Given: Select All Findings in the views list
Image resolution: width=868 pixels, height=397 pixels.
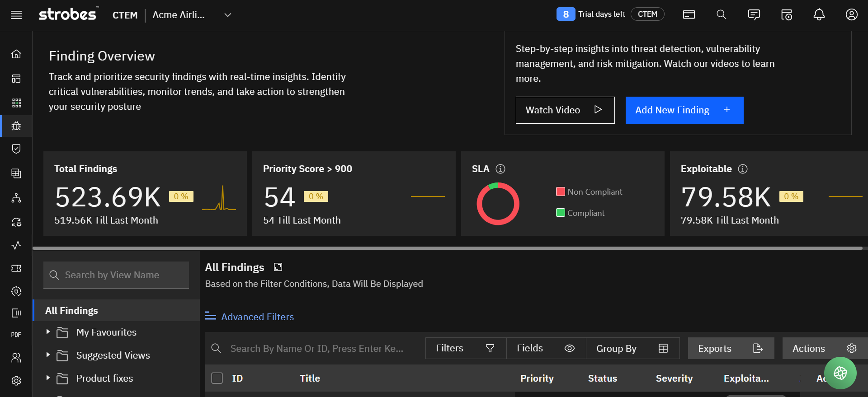Looking at the screenshot, I should click(x=72, y=311).
